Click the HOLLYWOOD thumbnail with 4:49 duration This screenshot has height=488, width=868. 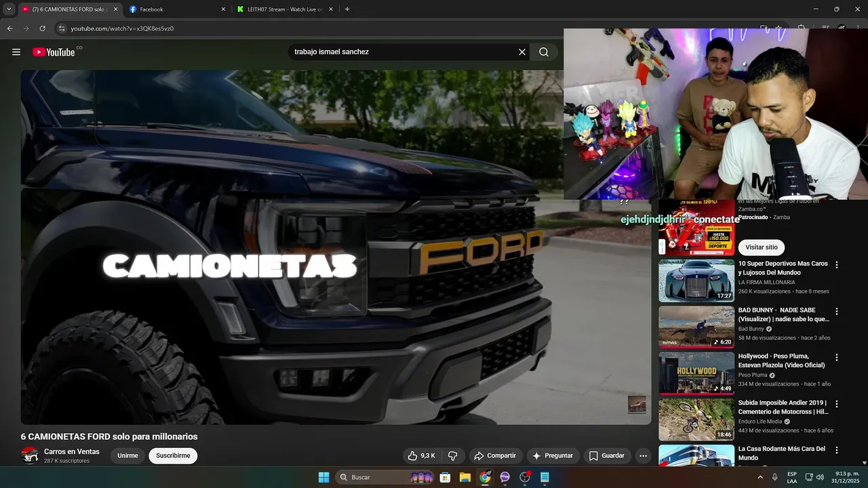(696, 373)
